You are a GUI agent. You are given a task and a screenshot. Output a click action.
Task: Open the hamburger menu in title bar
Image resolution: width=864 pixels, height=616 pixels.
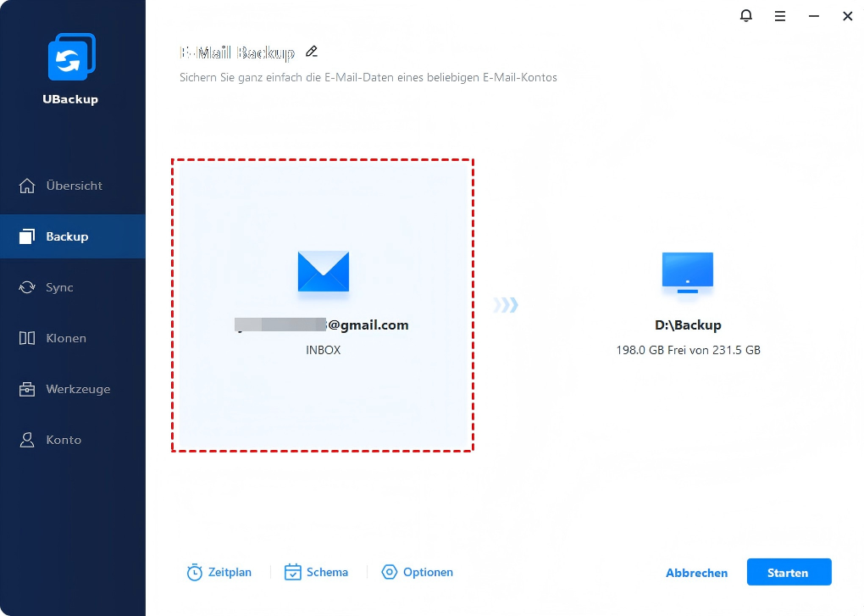point(780,15)
